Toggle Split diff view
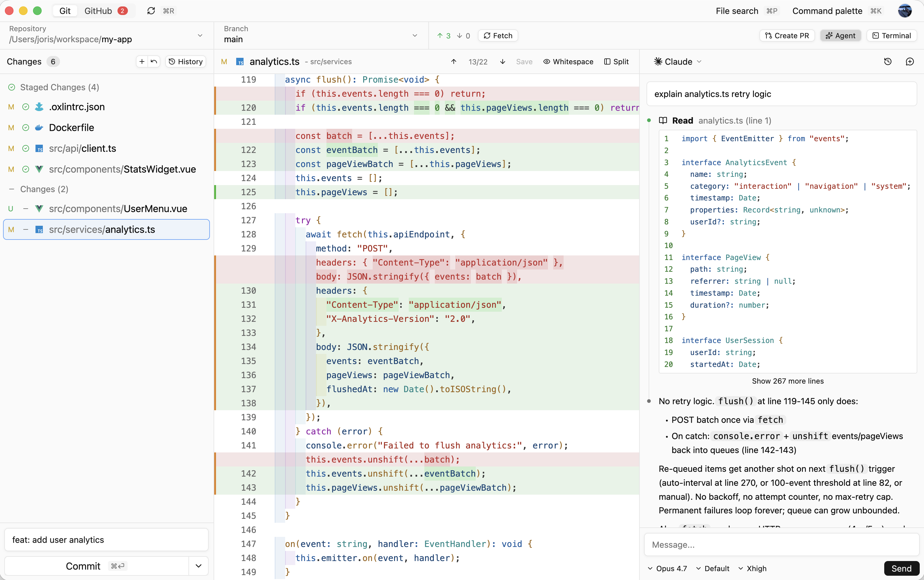Viewport: 924px width, 580px height. coord(617,61)
